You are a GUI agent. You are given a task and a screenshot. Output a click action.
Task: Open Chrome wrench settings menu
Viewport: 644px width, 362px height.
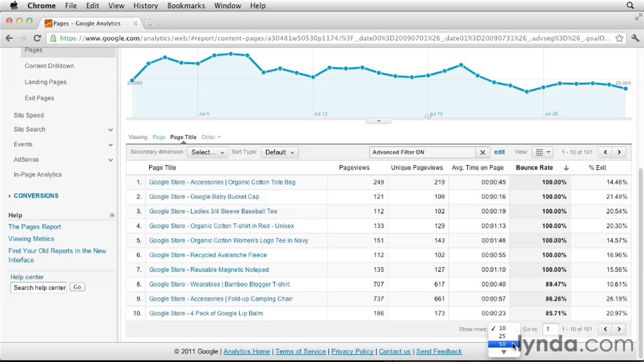[635, 38]
